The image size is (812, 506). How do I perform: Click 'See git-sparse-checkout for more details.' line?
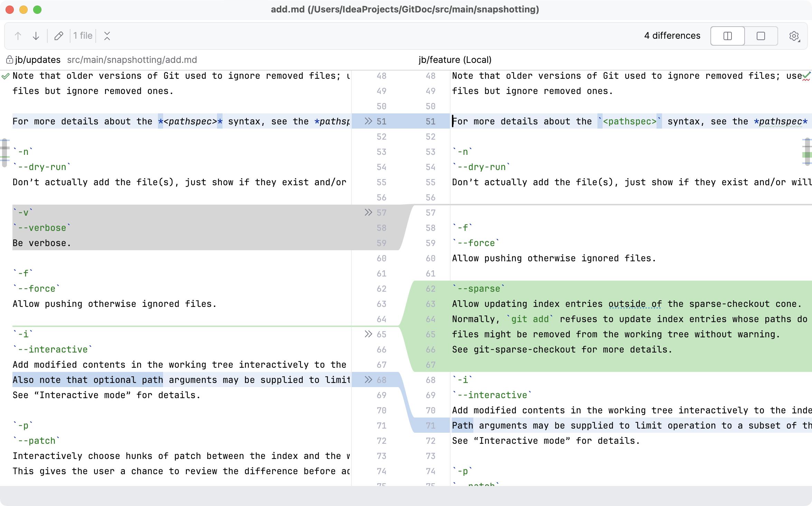coord(562,349)
